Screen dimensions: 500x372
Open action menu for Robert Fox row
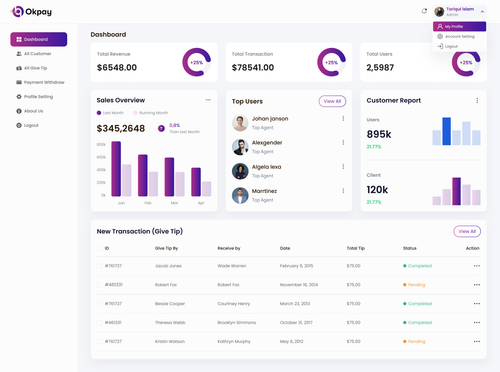pyautogui.click(x=477, y=285)
